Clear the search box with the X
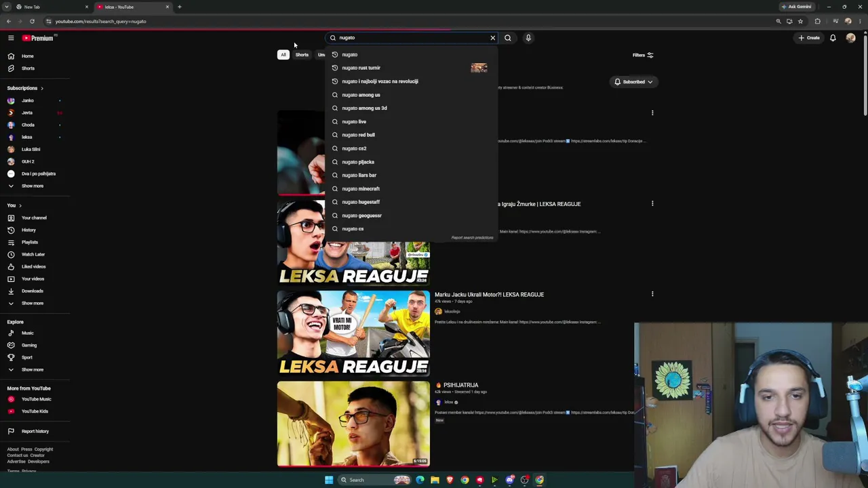 tap(493, 38)
